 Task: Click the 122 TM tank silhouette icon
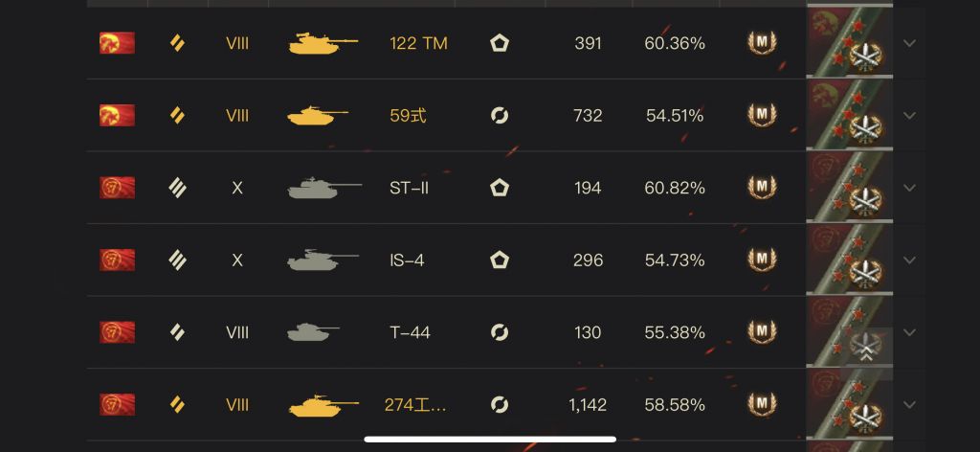[x=323, y=43]
